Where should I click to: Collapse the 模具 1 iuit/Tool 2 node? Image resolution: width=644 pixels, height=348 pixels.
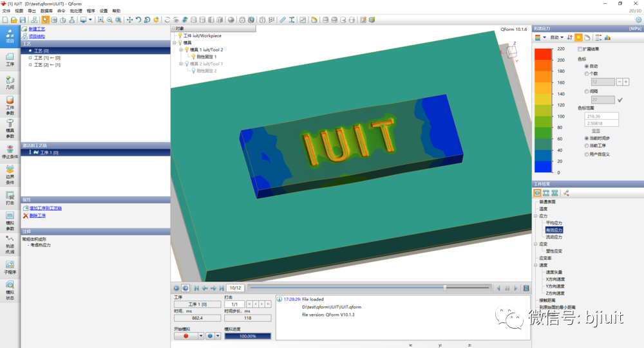(181, 50)
